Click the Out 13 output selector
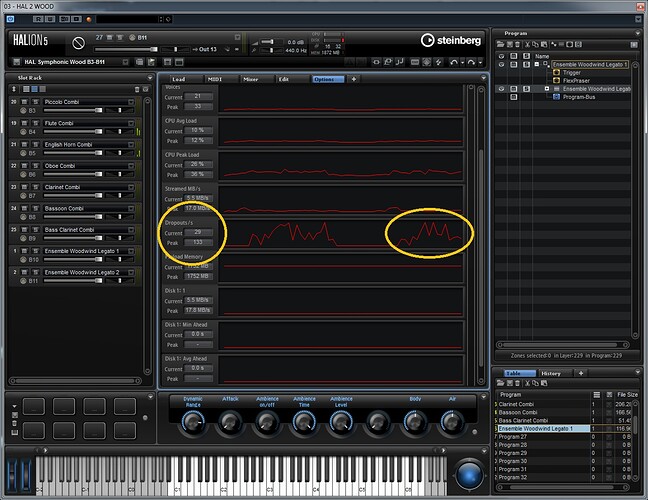Image resolution: width=648 pixels, height=500 pixels. [207, 50]
